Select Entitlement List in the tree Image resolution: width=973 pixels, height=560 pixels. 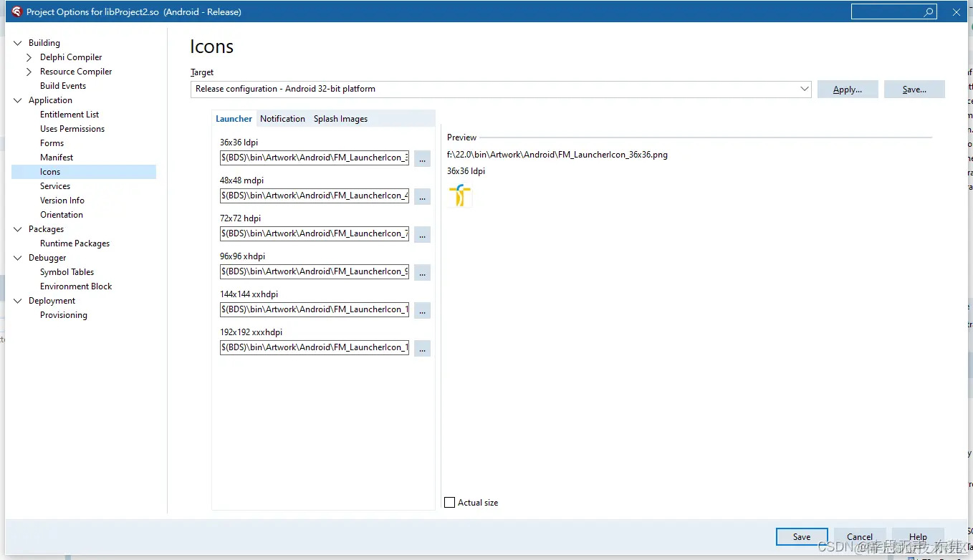[69, 115]
